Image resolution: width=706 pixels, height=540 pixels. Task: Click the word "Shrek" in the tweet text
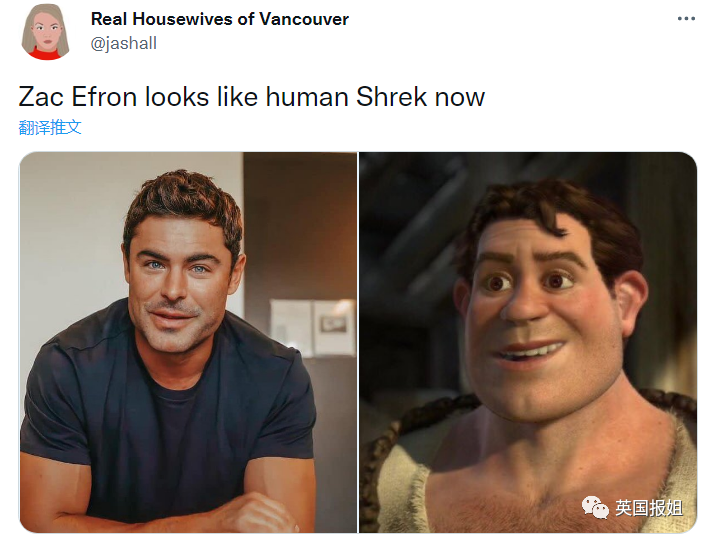391,97
